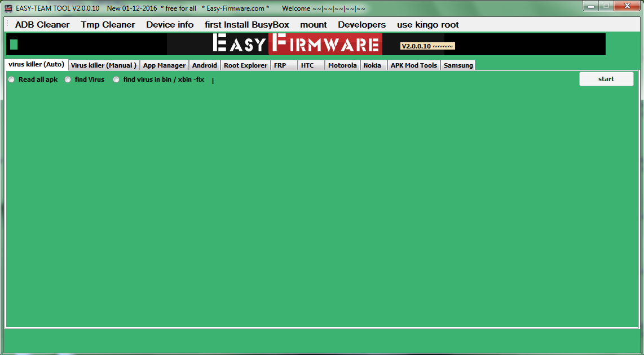Switch to the FRP tab
Screen dimensions: 644x355
[x=284, y=65]
